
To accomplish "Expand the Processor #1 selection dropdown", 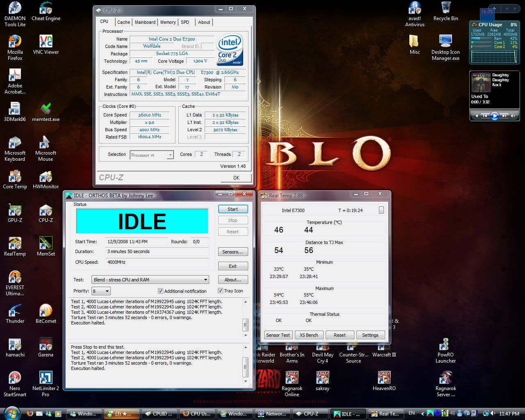I will pyautogui.click(x=170, y=155).
